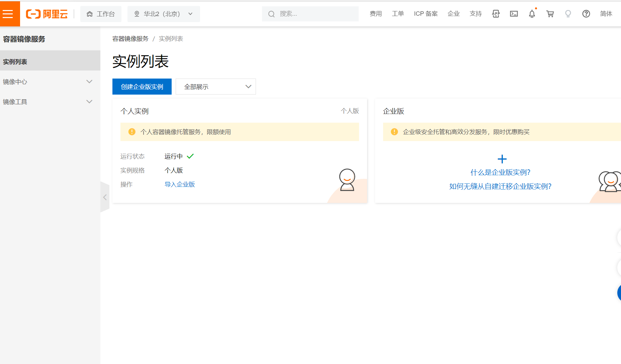The width and height of the screenshot is (621, 364).
Task: Click the 运行状态 label
Action: click(132, 156)
